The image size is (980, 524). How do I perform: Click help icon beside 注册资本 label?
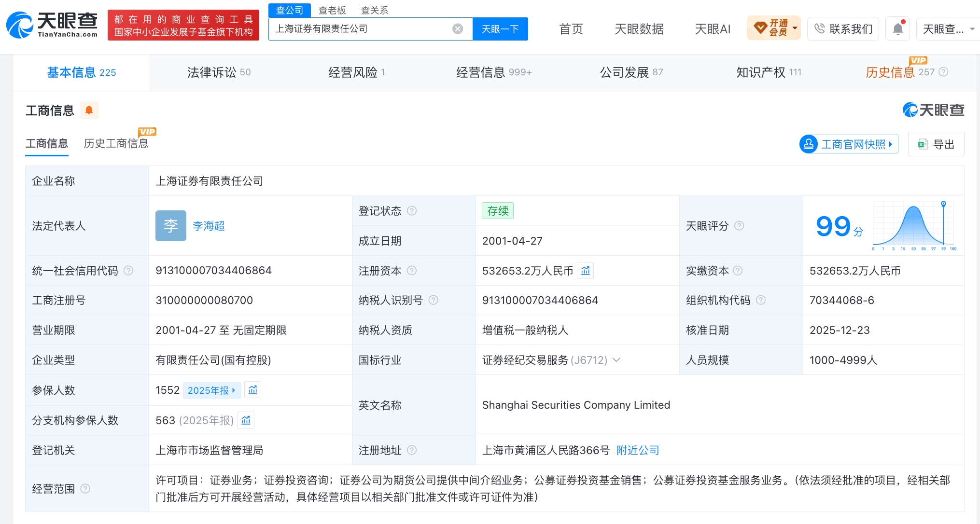(x=412, y=271)
